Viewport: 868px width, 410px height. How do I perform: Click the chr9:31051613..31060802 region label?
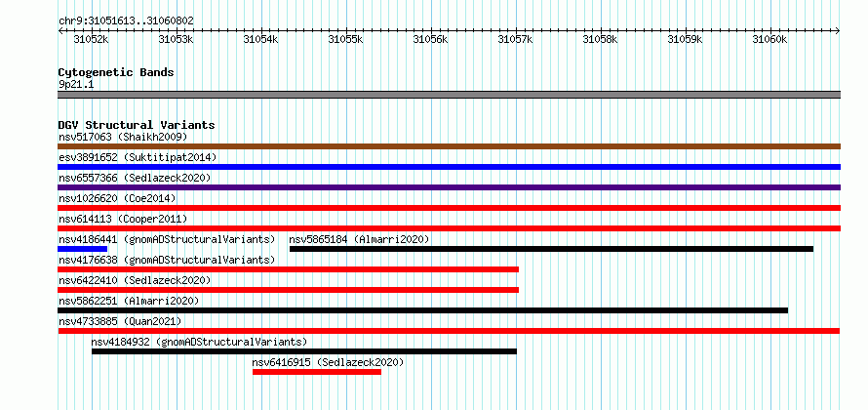click(126, 21)
